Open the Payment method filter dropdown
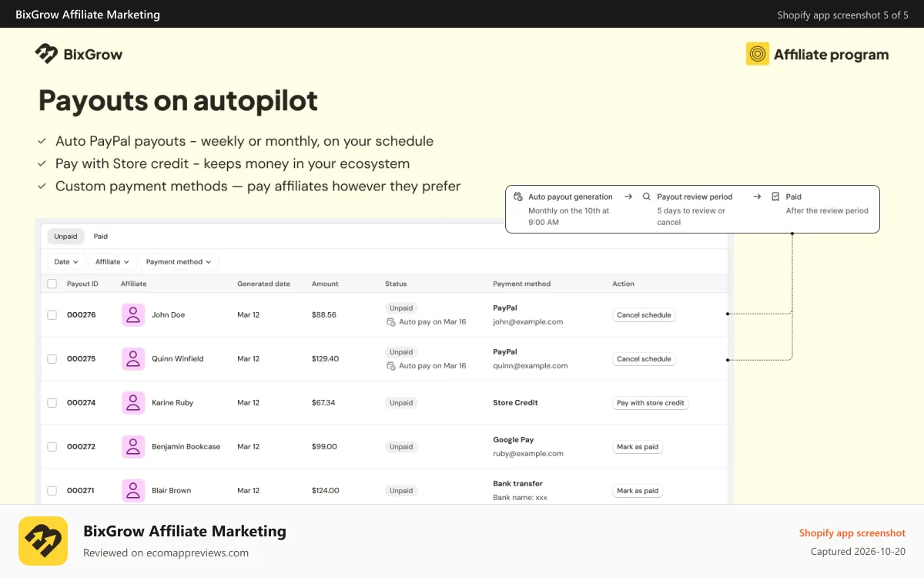 coord(179,262)
